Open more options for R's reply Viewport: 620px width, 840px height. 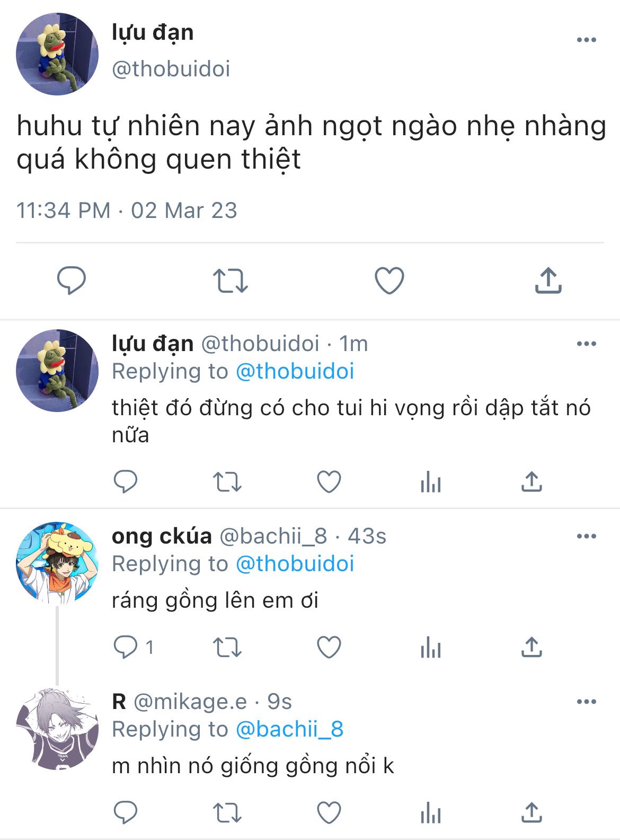click(x=587, y=702)
